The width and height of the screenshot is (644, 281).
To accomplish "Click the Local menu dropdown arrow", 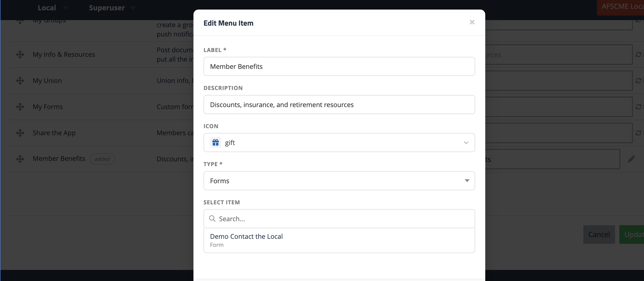I will tap(66, 8).
